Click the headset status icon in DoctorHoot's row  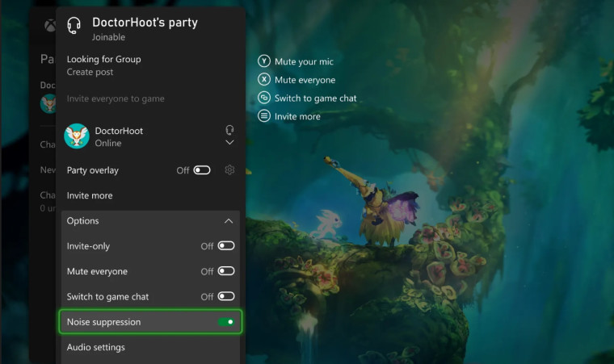click(229, 129)
